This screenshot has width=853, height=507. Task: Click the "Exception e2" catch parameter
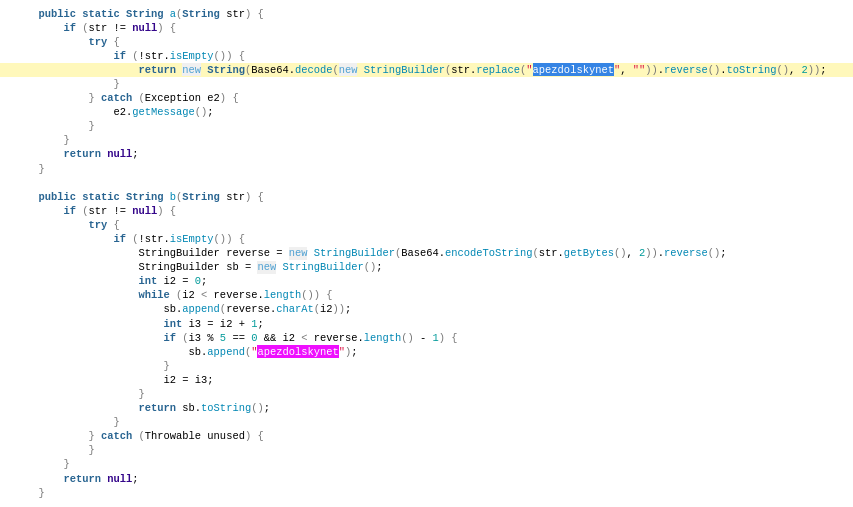pyautogui.click(x=182, y=98)
